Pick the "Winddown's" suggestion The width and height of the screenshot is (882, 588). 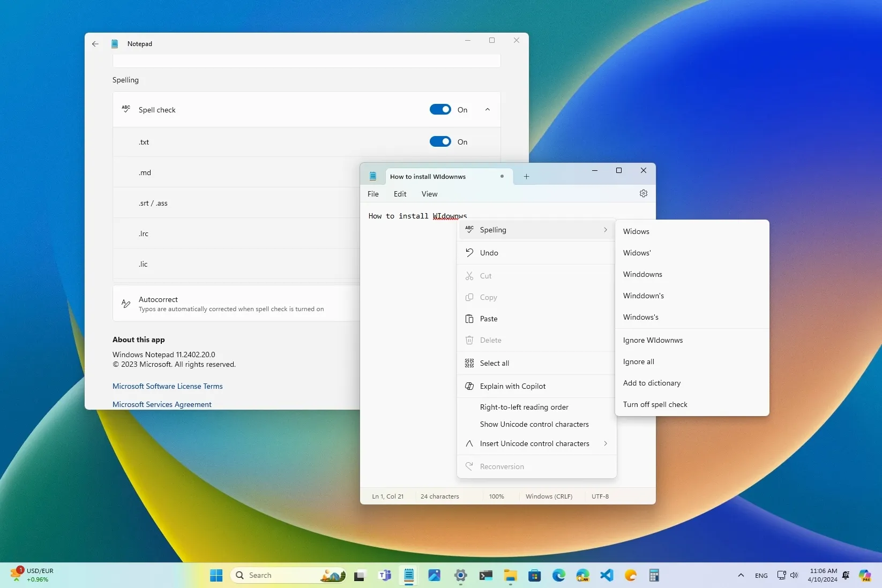692,296
